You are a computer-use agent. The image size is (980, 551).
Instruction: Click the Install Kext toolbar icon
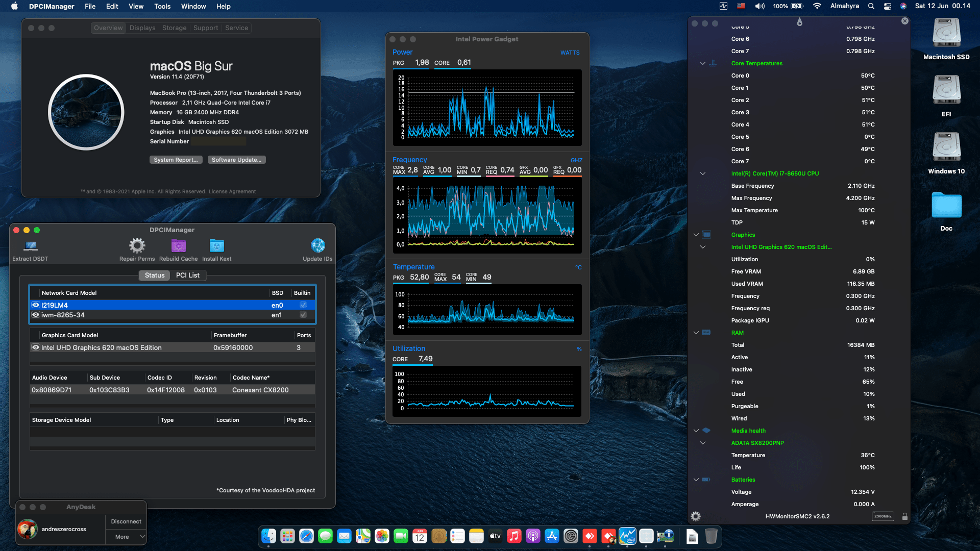tap(217, 246)
